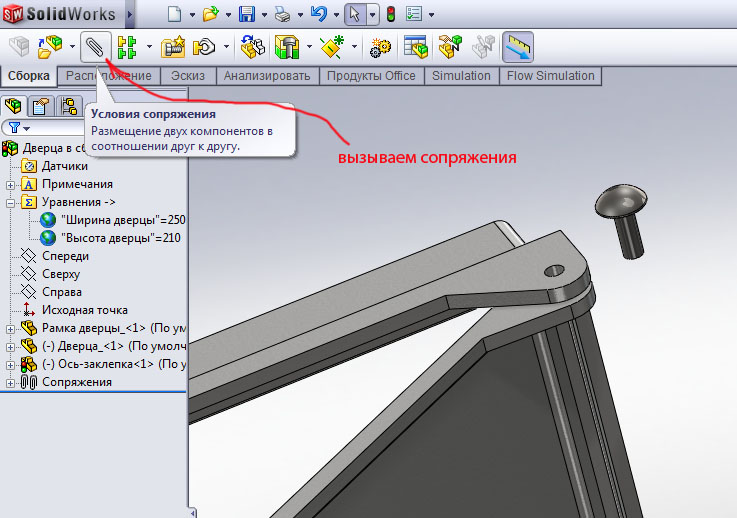Click the Mate (paperclip) tool icon
The image size is (737, 518).
pyautogui.click(x=95, y=46)
